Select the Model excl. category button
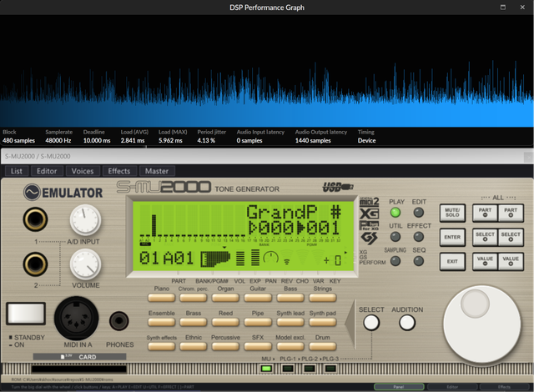This screenshot has width=534, height=392. (290, 347)
